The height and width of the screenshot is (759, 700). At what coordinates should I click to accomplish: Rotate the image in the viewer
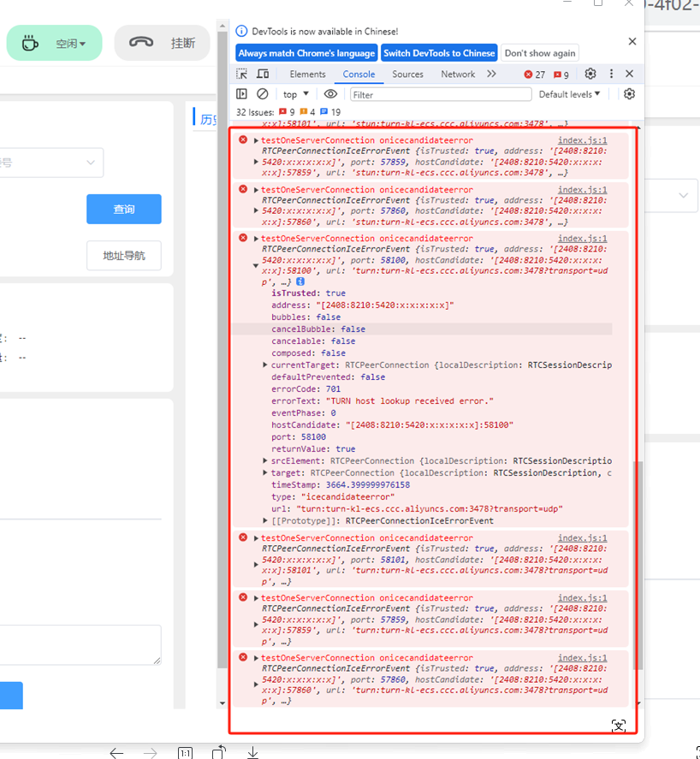pyautogui.click(x=219, y=752)
